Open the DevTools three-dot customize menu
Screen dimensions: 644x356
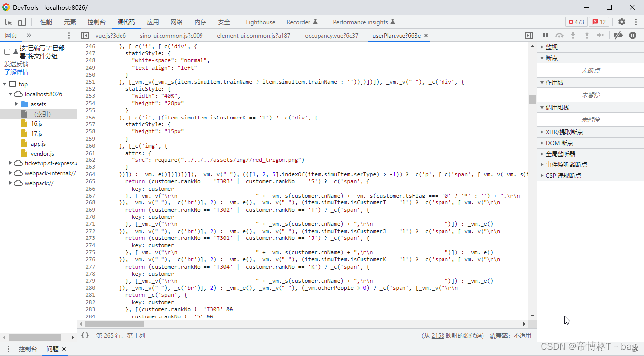pos(635,22)
